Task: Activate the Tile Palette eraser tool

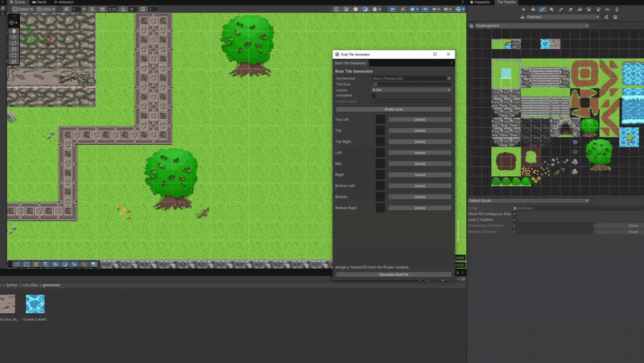Action: pos(570,10)
